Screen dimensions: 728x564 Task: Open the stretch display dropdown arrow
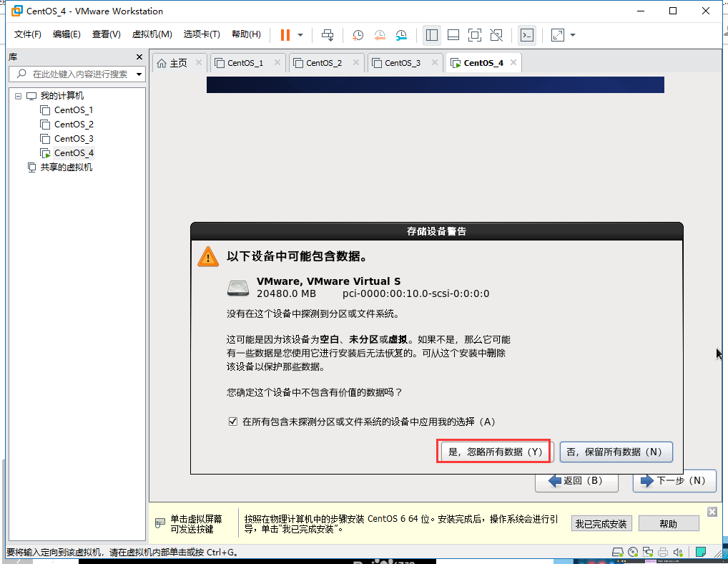[573, 35]
